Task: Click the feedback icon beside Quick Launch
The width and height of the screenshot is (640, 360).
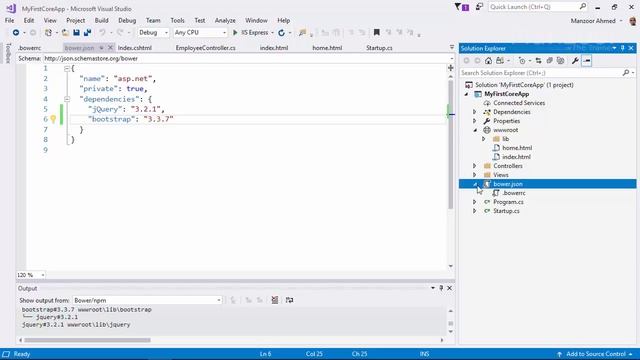Action: coord(479,7)
